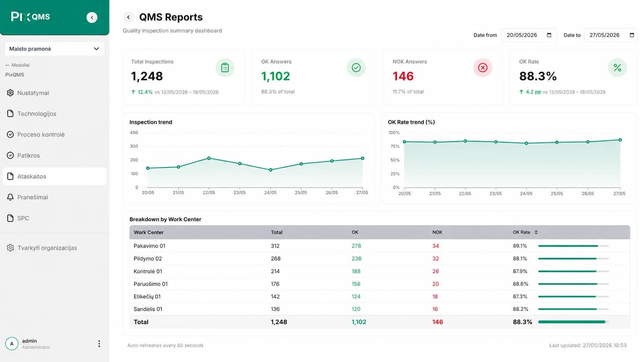Click the NOK Answers cross icon
This screenshot has height=362, width=644.
(483, 68)
